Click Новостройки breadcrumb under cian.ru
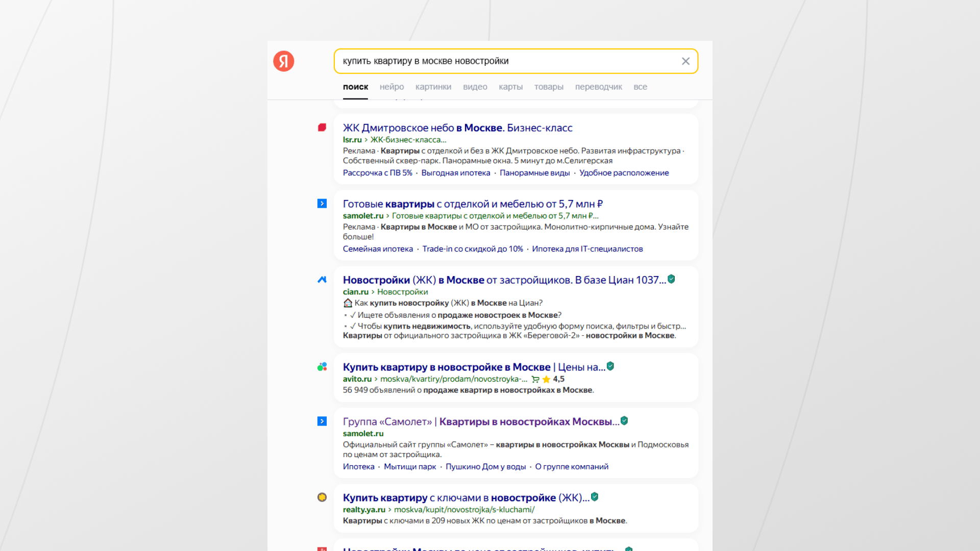The height and width of the screenshot is (551, 980). click(402, 292)
